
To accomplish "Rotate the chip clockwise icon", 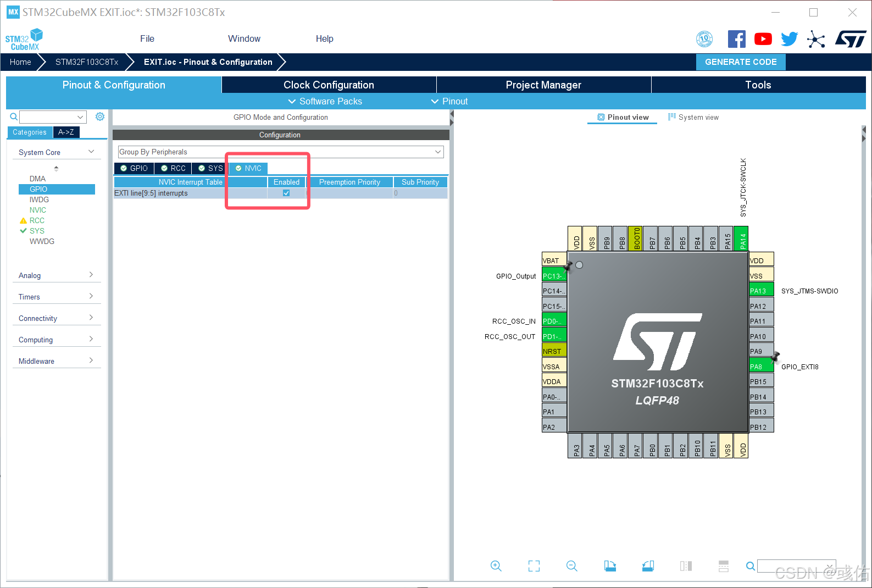I will [610, 566].
